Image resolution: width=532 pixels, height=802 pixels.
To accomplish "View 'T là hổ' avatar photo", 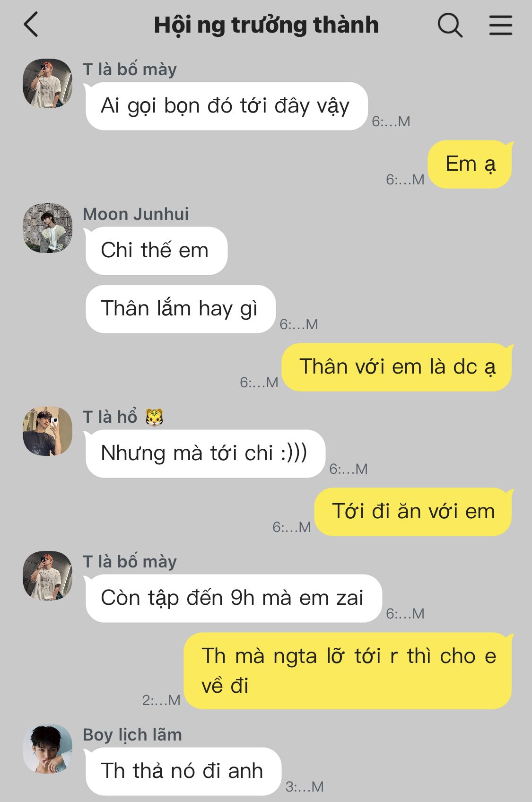I will point(47,431).
